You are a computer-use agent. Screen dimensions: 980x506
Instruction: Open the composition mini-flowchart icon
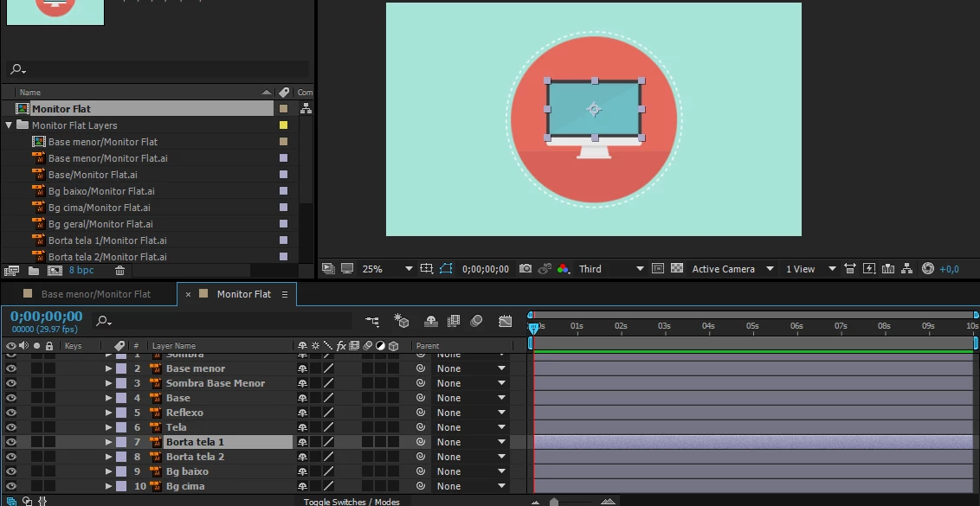coord(372,322)
